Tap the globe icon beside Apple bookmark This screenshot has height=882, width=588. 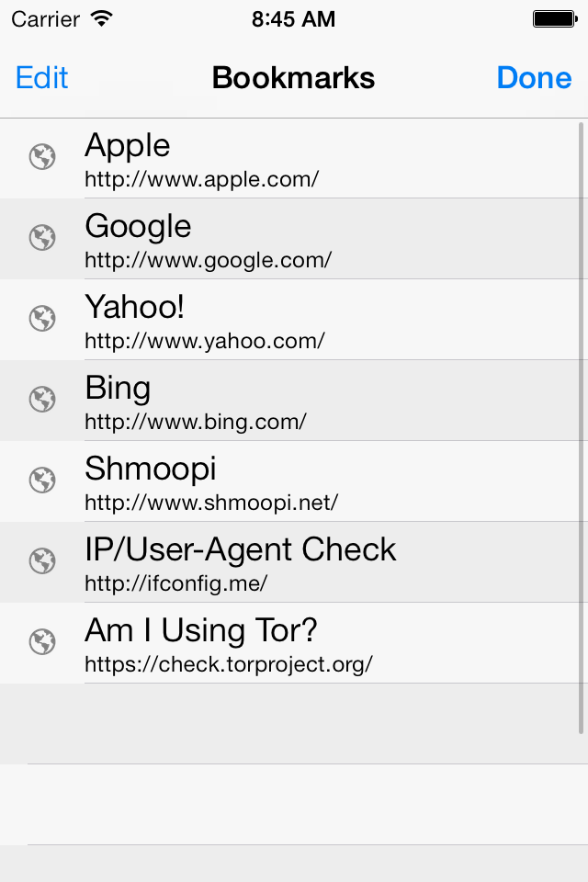tap(42, 157)
